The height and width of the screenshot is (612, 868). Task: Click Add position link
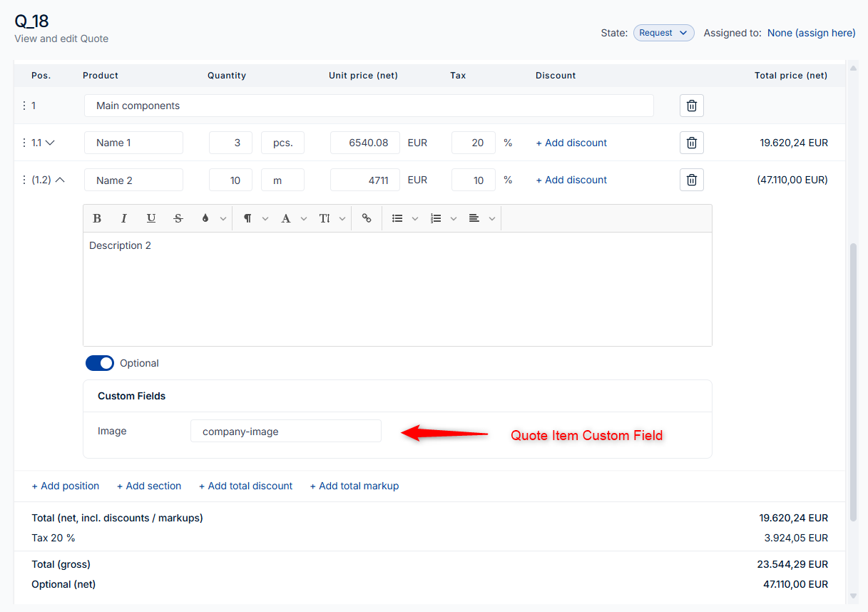pos(66,486)
